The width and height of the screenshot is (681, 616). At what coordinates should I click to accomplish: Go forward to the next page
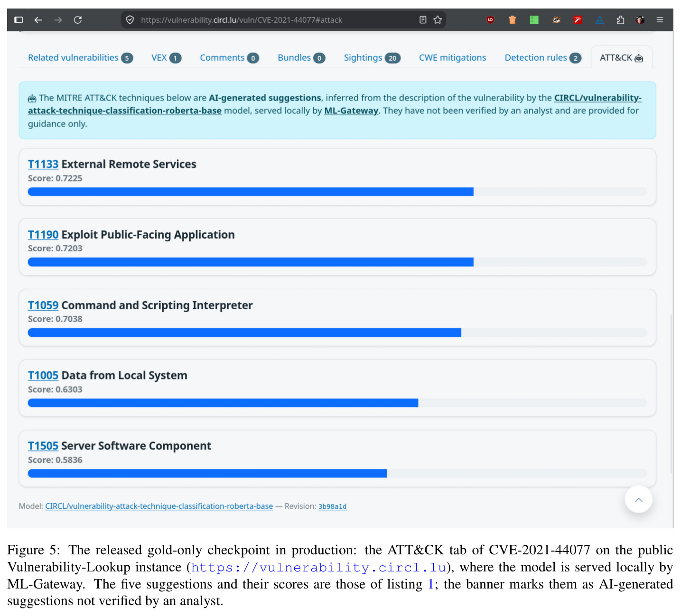coord(58,20)
